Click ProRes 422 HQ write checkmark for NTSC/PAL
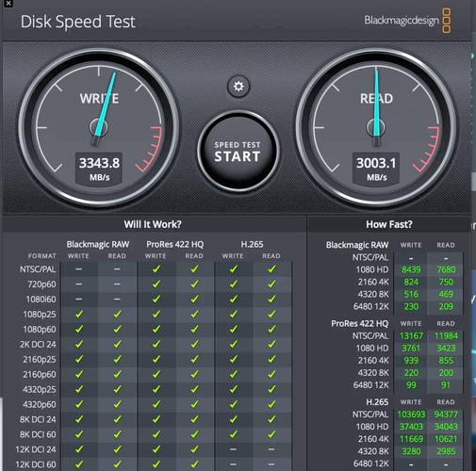The width and height of the screenshot is (476, 471). click(x=156, y=269)
